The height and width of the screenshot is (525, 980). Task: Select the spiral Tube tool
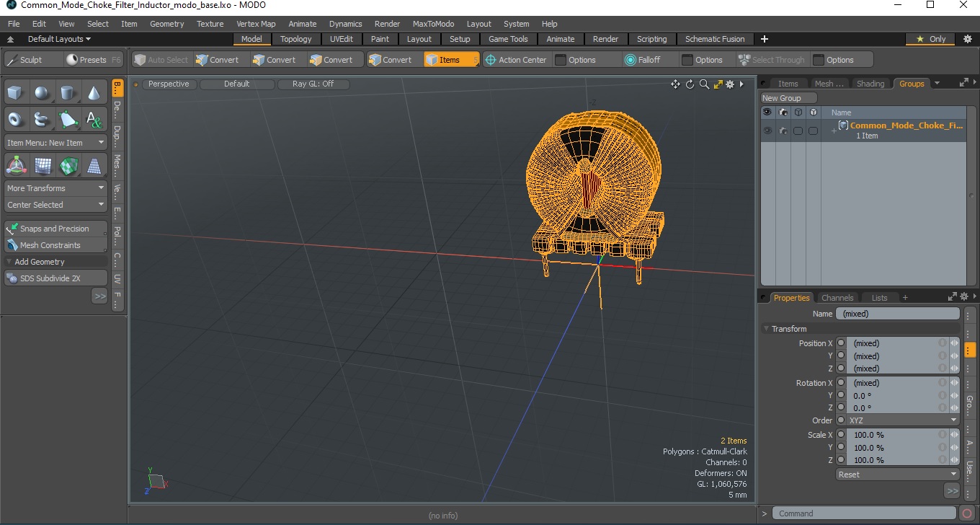pos(42,119)
